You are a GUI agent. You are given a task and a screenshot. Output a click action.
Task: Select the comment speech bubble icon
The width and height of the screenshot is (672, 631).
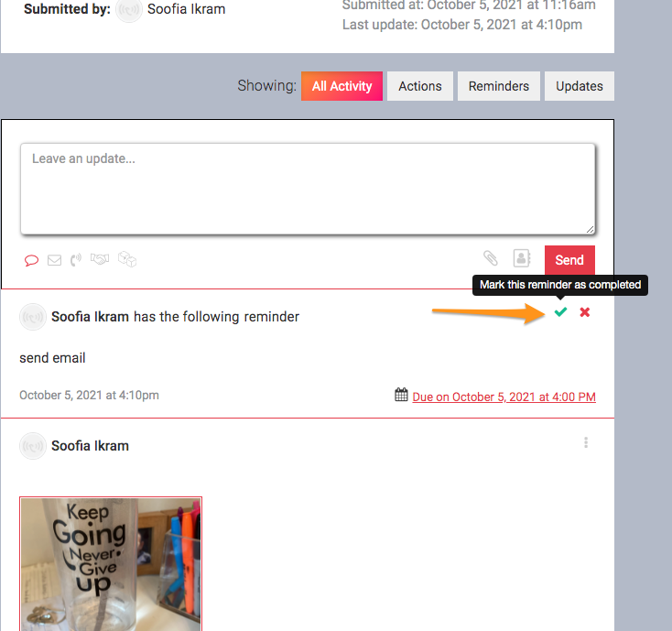(31, 260)
